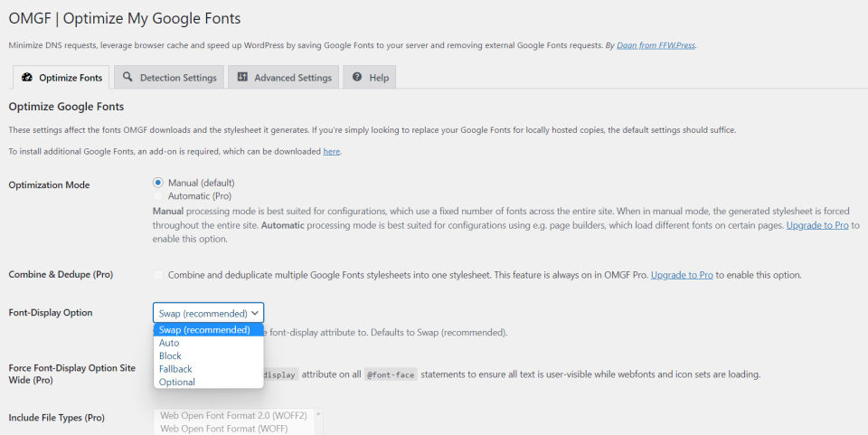Follow the 'here' add-on download link
Screen dimensions: 868x435
tap(332, 151)
